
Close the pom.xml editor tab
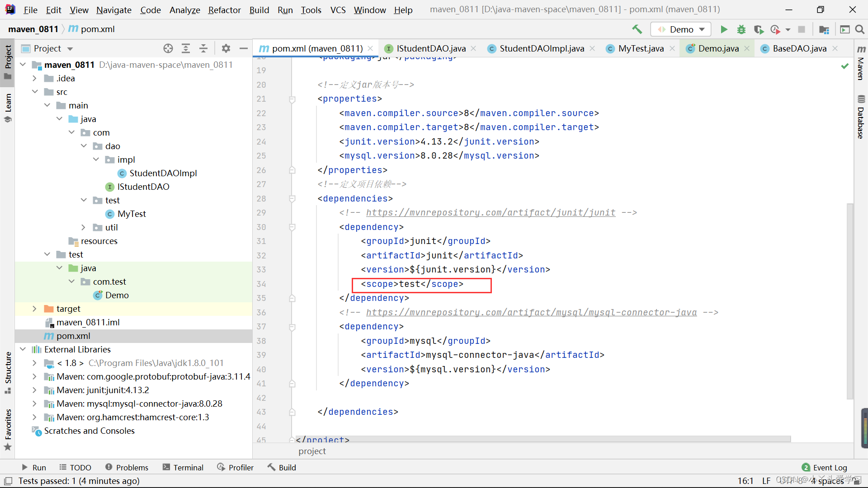(370, 48)
